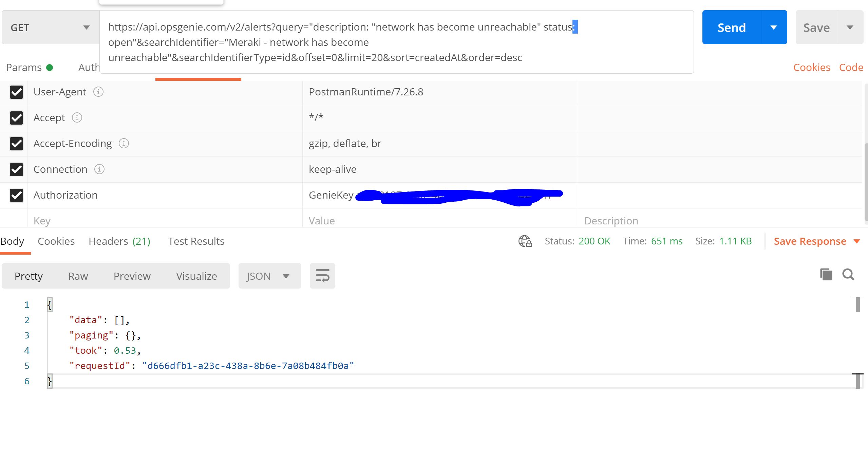Send the request

(x=731, y=27)
